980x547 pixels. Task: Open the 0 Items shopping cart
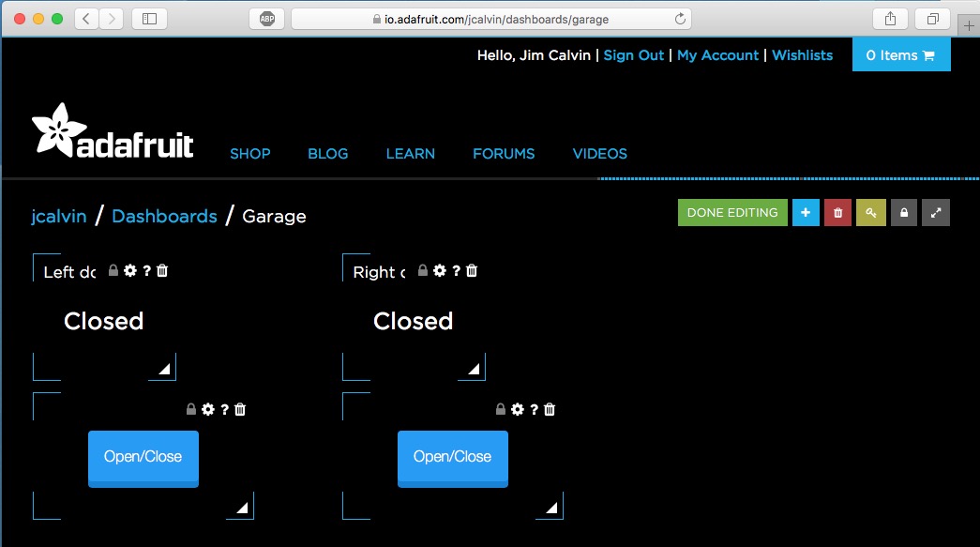901,55
